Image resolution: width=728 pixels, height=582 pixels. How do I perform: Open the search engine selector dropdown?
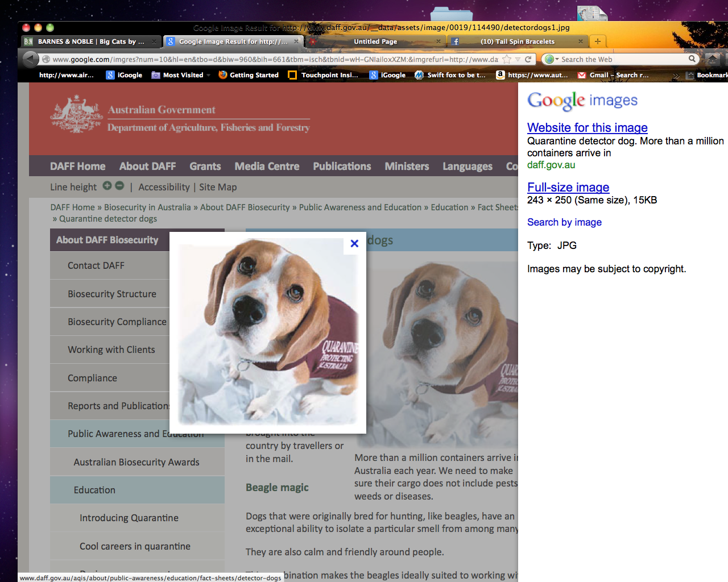pyautogui.click(x=552, y=59)
